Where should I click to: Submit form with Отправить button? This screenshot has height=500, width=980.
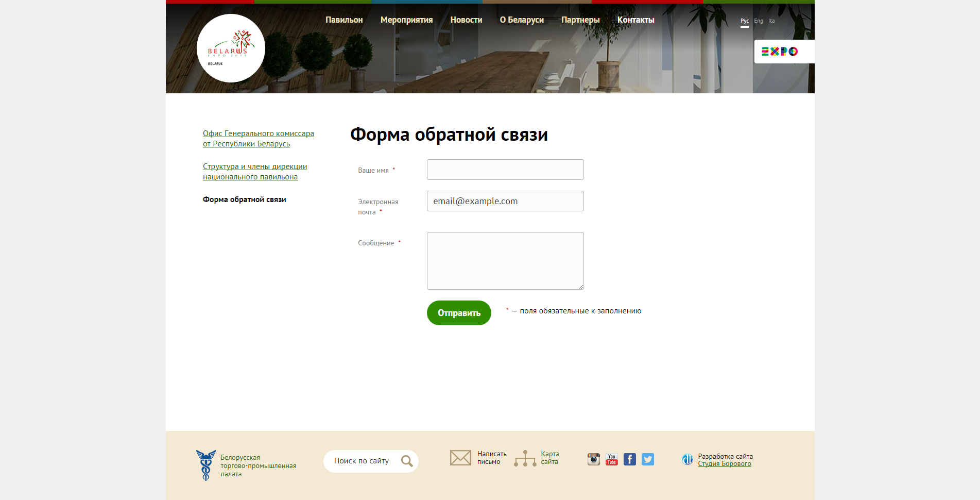(x=459, y=313)
